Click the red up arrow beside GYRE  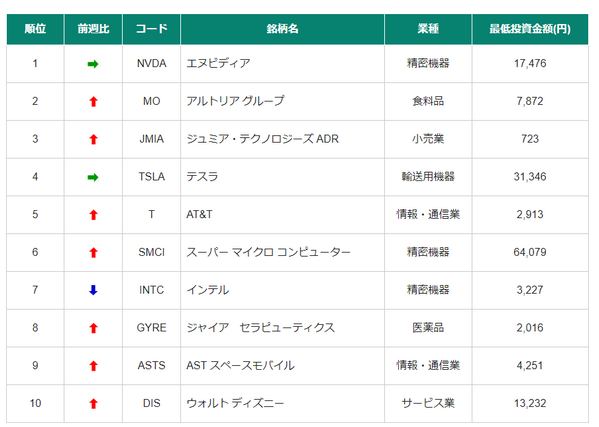[93, 328]
